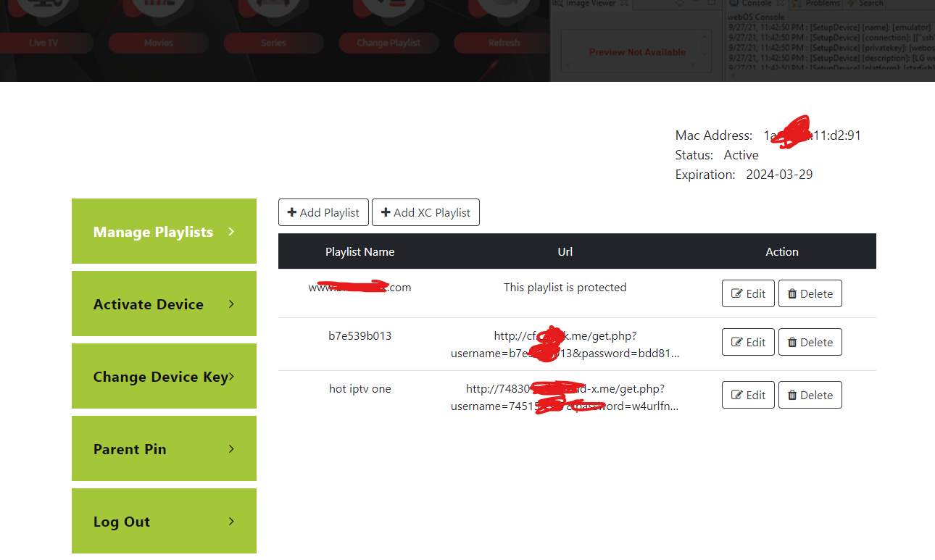Click the Action column header
The width and height of the screenshot is (935, 560).
point(782,251)
